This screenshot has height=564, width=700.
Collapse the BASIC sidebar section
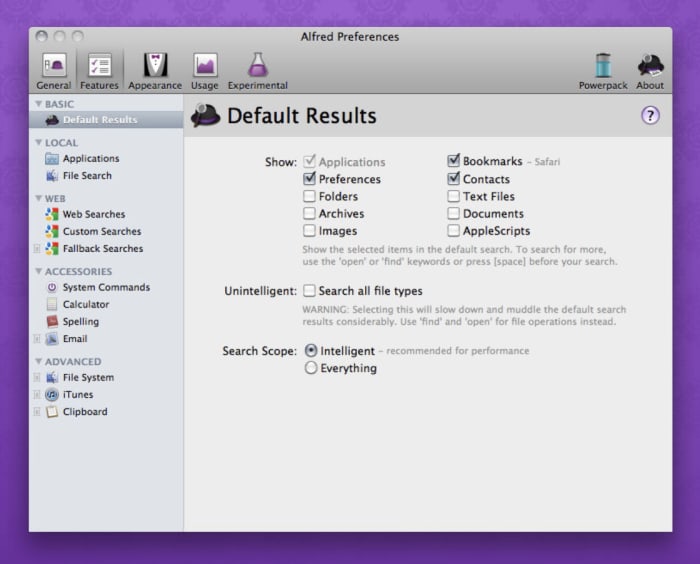tap(39, 104)
